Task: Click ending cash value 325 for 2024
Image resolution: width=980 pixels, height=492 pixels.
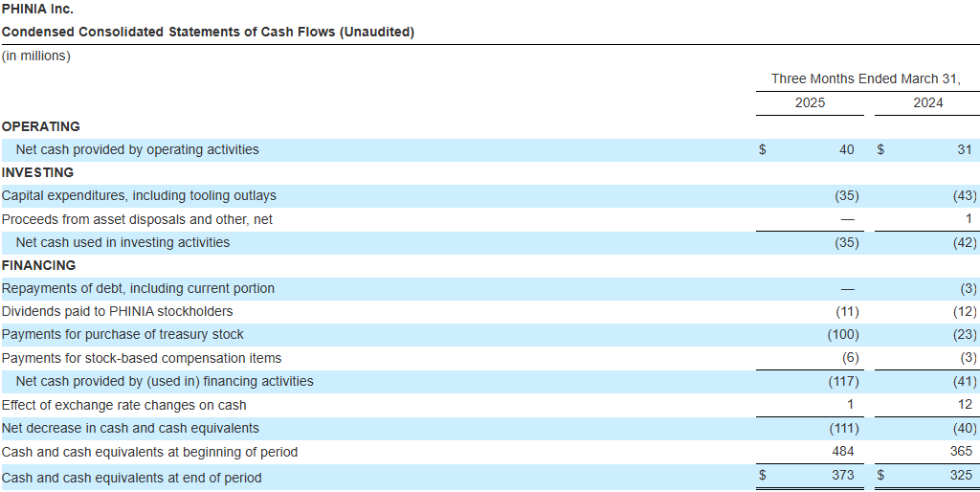Action: pos(961,475)
